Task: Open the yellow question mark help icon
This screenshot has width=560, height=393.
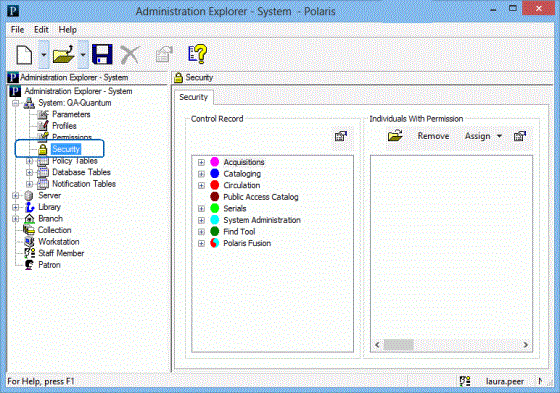Action: 197,54
